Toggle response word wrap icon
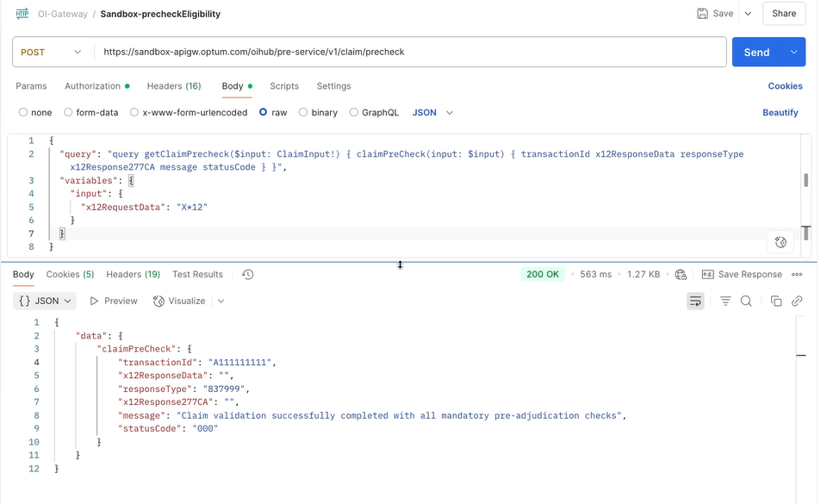The width and height of the screenshot is (827, 504). pyautogui.click(x=695, y=301)
